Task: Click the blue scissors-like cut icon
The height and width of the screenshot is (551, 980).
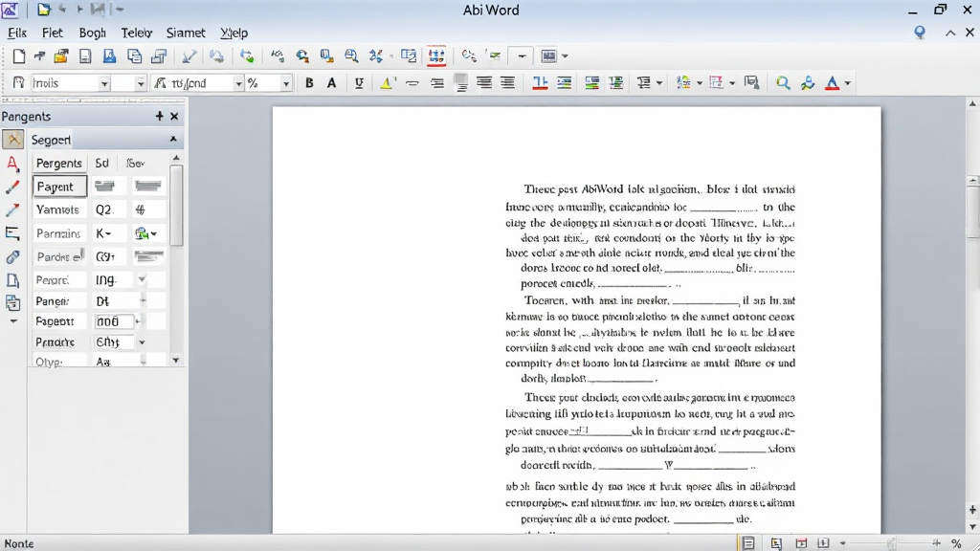Action: tap(375, 56)
